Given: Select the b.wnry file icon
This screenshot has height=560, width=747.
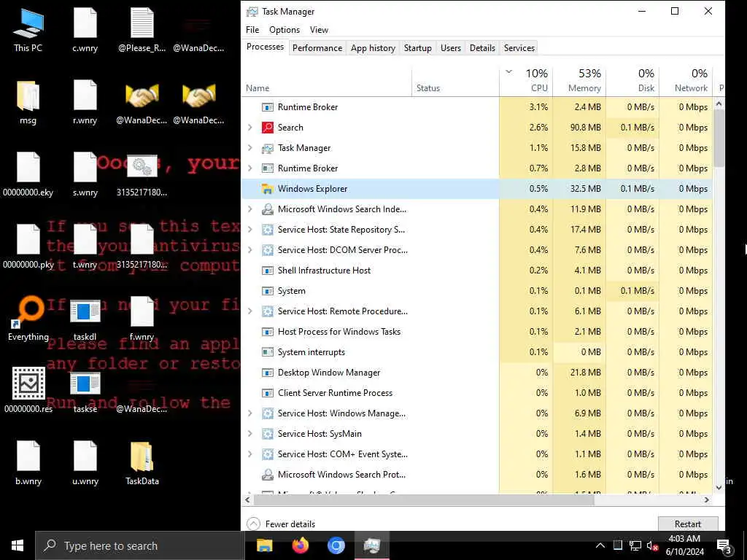Looking at the screenshot, I should 28,463.
